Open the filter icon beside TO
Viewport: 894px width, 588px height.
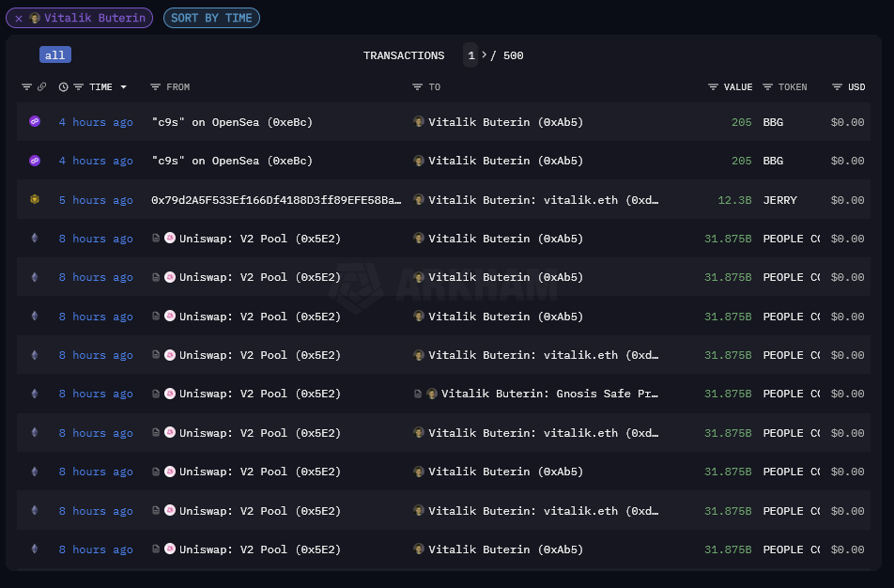click(x=417, y=86)
